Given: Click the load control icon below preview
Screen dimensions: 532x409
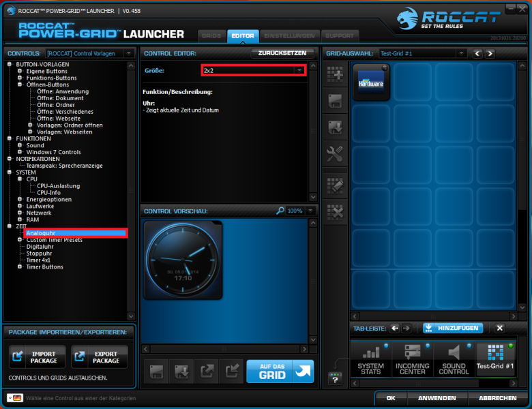Looking at the screenshot, I should click(x=181, y=372).
